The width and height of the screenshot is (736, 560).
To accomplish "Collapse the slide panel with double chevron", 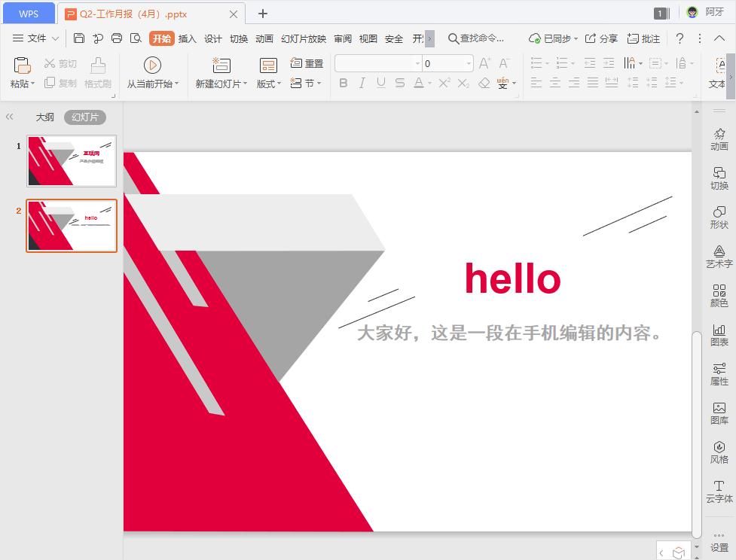I will point(9,117).
